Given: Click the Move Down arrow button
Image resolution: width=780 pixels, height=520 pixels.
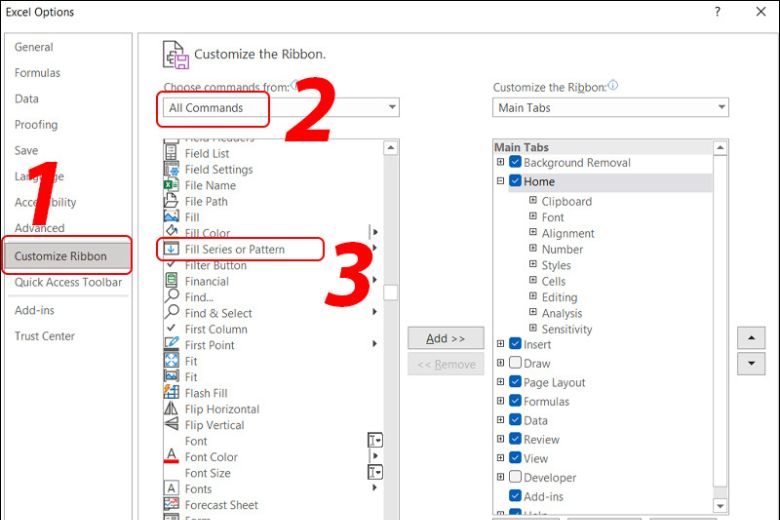Looking at the screenshot, I should tap(751, 363).
